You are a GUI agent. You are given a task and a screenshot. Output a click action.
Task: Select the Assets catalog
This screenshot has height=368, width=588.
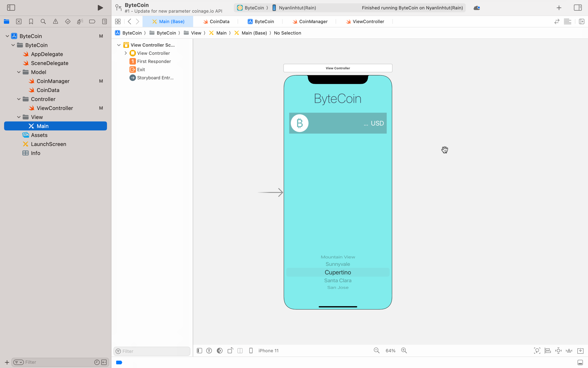pos(39,135)
